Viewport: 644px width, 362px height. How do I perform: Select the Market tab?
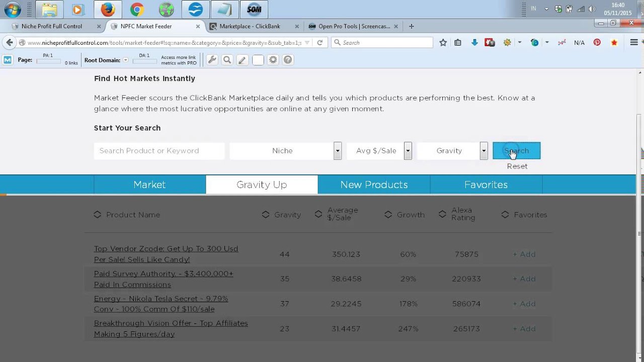click(149, 185)
